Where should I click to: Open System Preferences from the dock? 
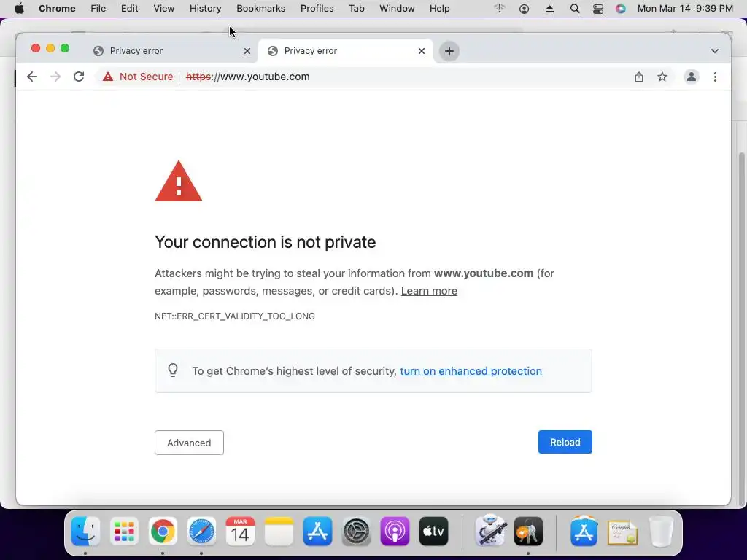point(356,532)
